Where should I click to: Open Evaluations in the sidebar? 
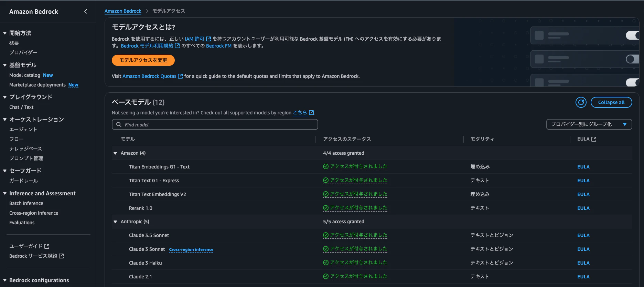click(x=22, y=223)
